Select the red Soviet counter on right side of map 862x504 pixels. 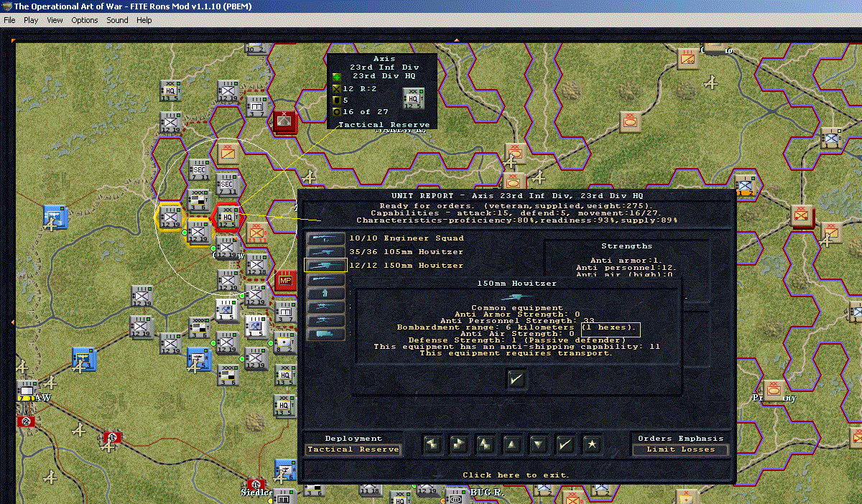[x=802, y=215]
